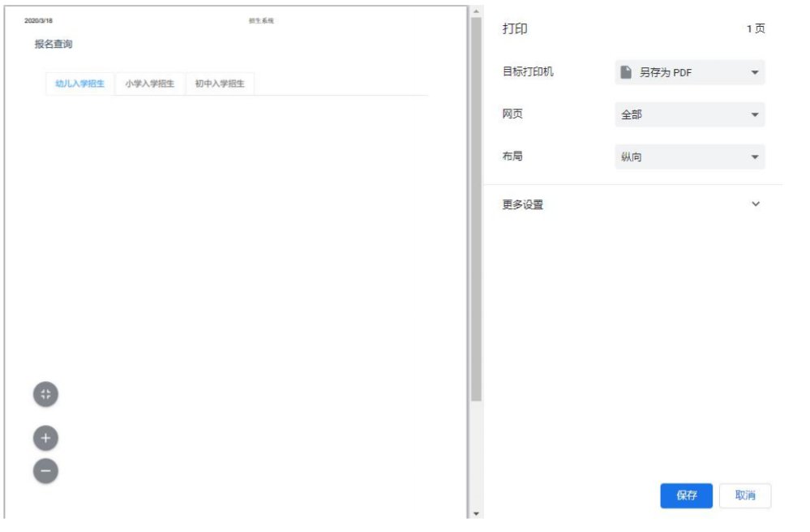Expand the 更多设置 section
810x532 pixels.
coord(632,204)
